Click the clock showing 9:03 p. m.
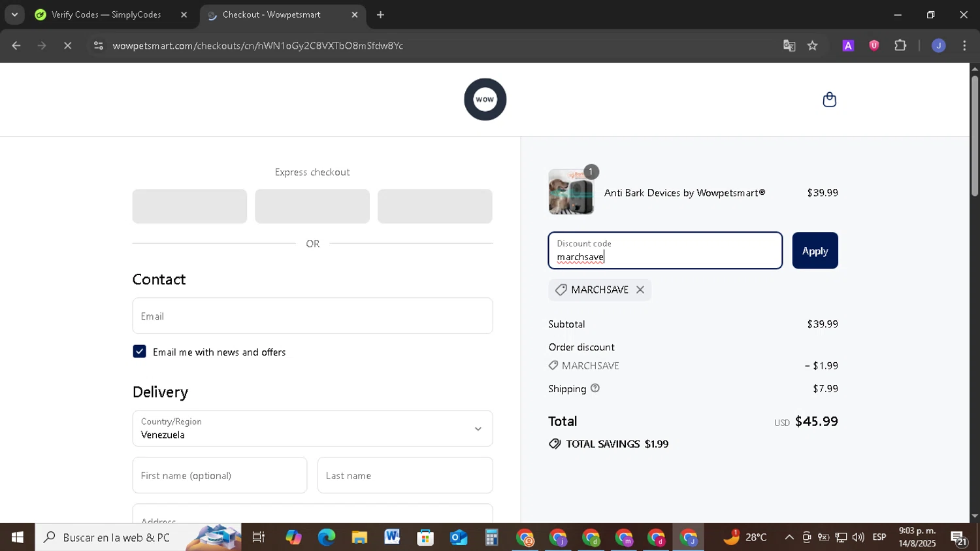 click(x=917, y=531)
